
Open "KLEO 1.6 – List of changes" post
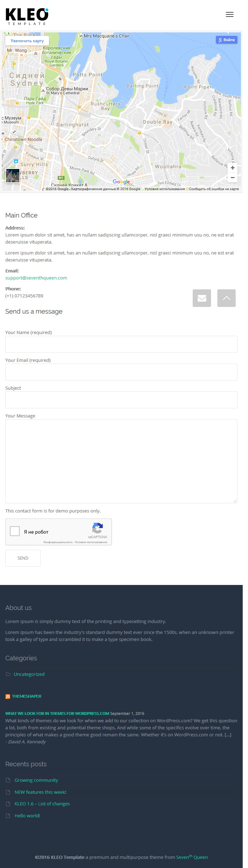pos(42,804)
